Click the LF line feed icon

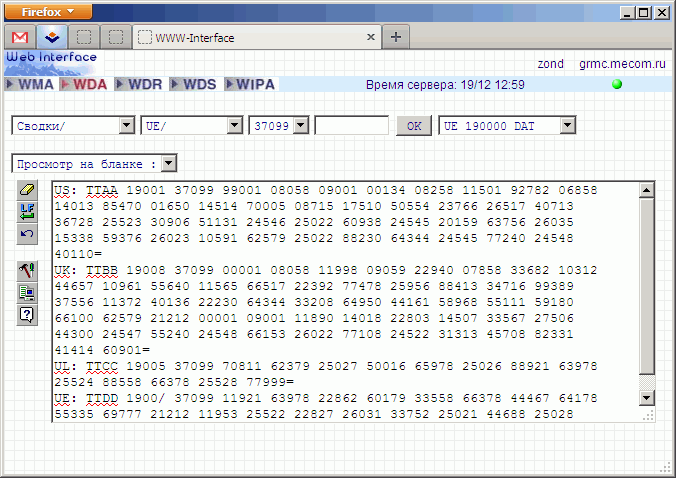pos(27,212)
